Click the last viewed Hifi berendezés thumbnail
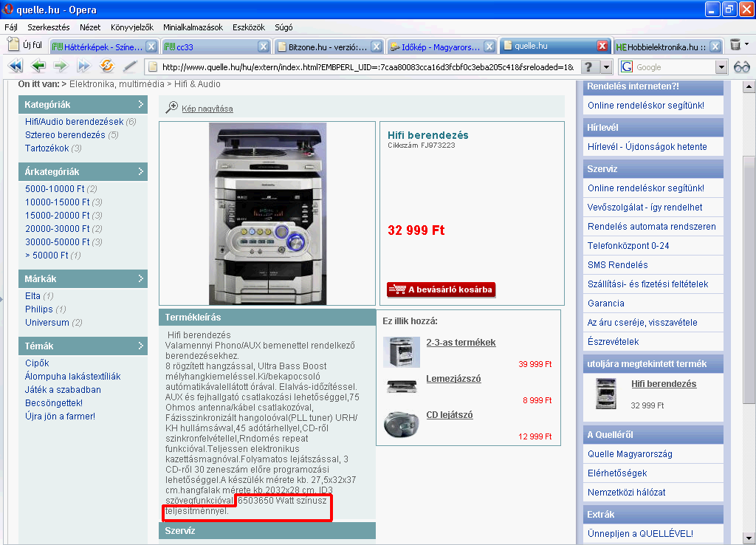The image size is (756, 545). pos(605,394)
